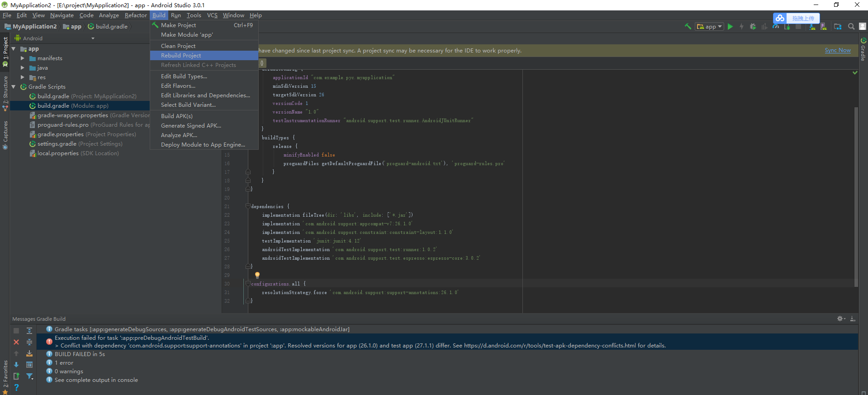Screen dimensions: 868x395
Task: Collapse the app module tree node
Action: click(14, 49)
